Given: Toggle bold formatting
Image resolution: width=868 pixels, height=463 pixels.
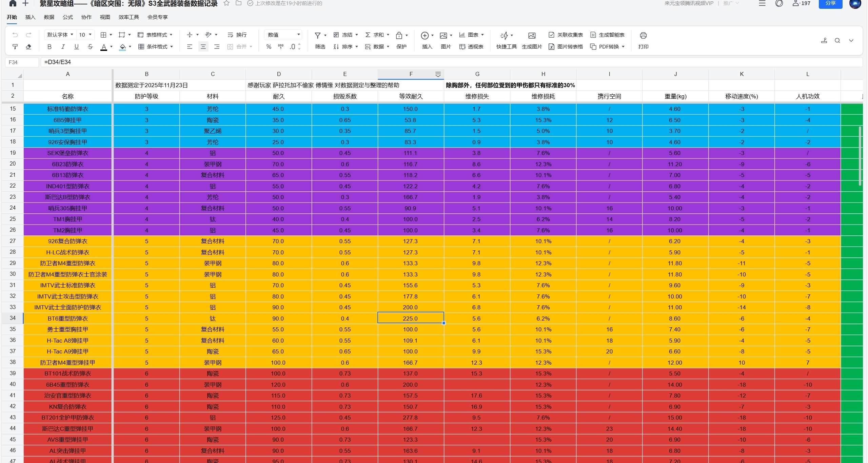Looking at the screenshot, I should point(50,47).
